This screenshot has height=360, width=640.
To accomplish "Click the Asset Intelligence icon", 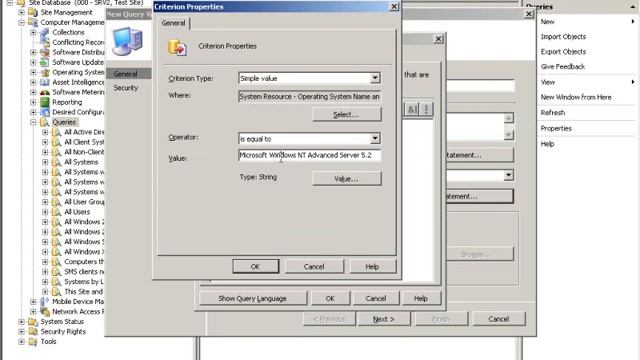I will (45, 82).
